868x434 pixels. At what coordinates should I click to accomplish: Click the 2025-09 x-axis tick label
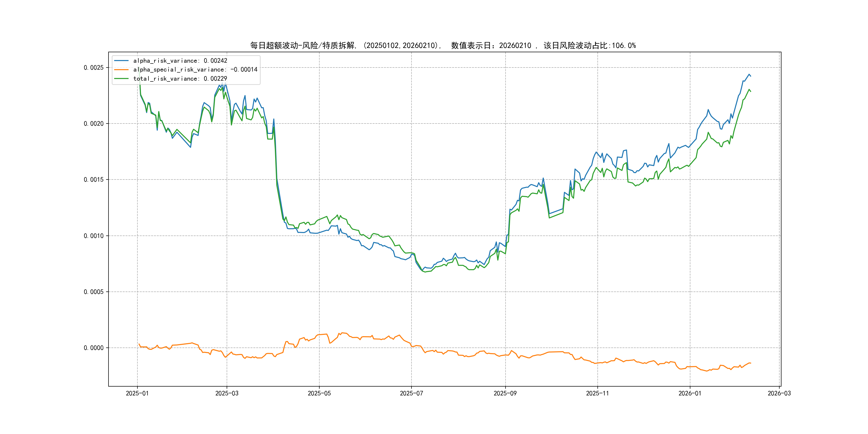[x=505, y=393]
